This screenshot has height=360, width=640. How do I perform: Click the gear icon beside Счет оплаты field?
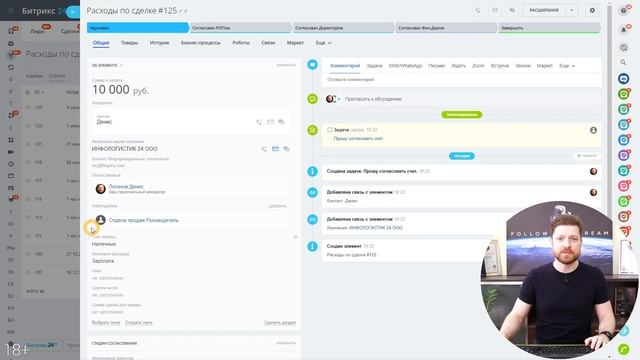295,237
